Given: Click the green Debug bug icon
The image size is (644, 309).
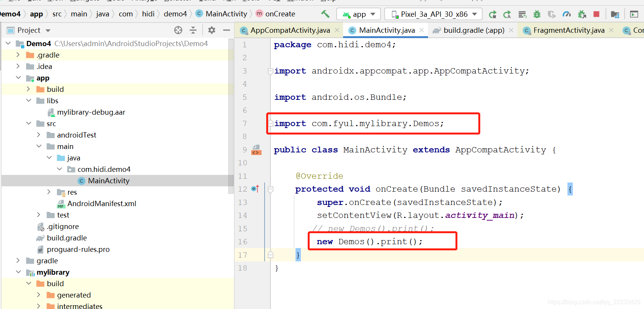Looking at the screenshot, I should coord(537,14).
